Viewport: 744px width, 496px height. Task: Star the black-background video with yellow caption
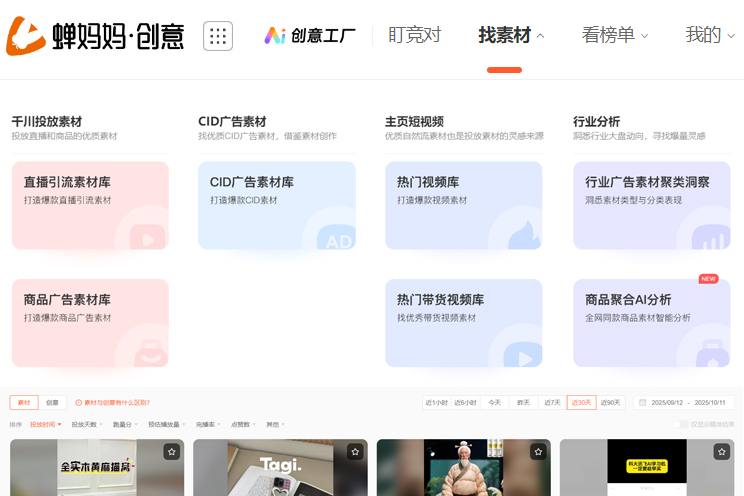(722, 452)
